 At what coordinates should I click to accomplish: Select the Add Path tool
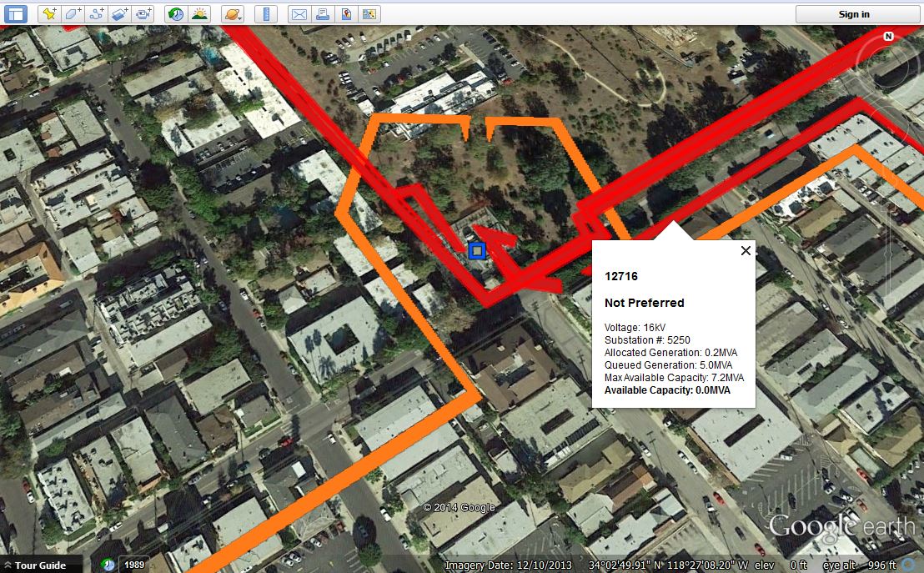(x=96, y=14)
